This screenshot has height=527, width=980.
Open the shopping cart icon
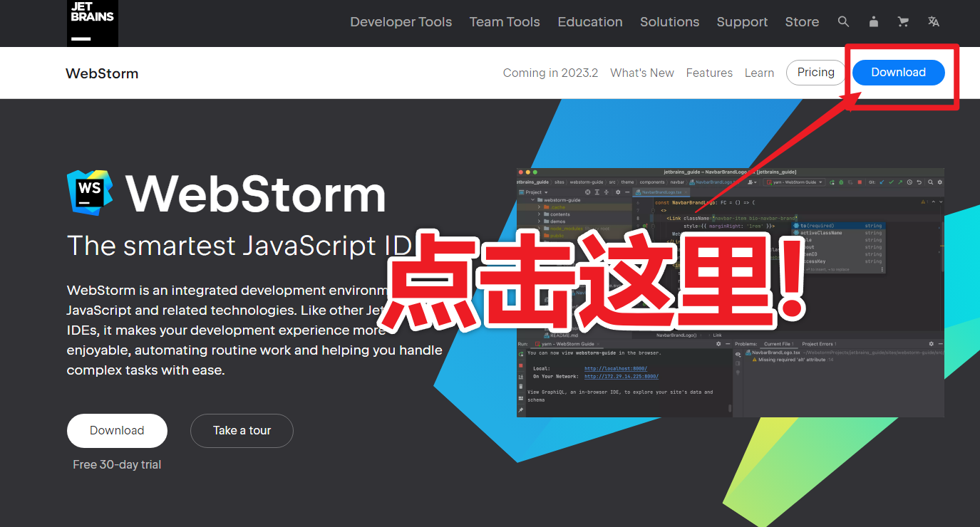[902, 21]
